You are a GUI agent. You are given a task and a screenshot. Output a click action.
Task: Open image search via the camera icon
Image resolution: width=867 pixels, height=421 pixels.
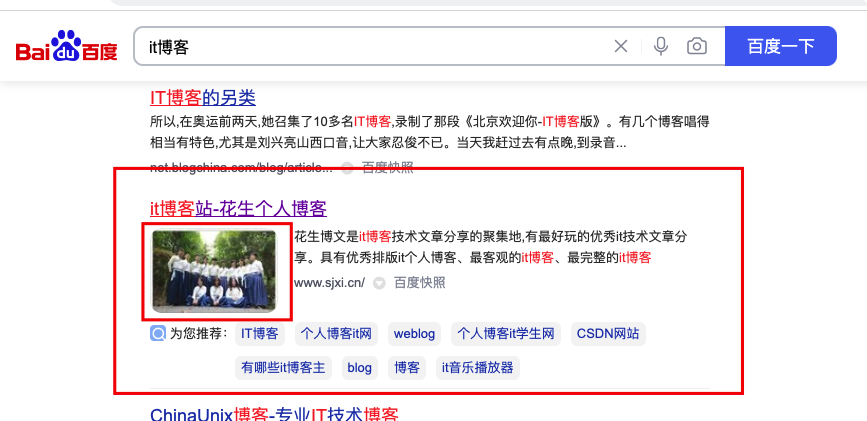pyautogui.click(x=697, y=46)
